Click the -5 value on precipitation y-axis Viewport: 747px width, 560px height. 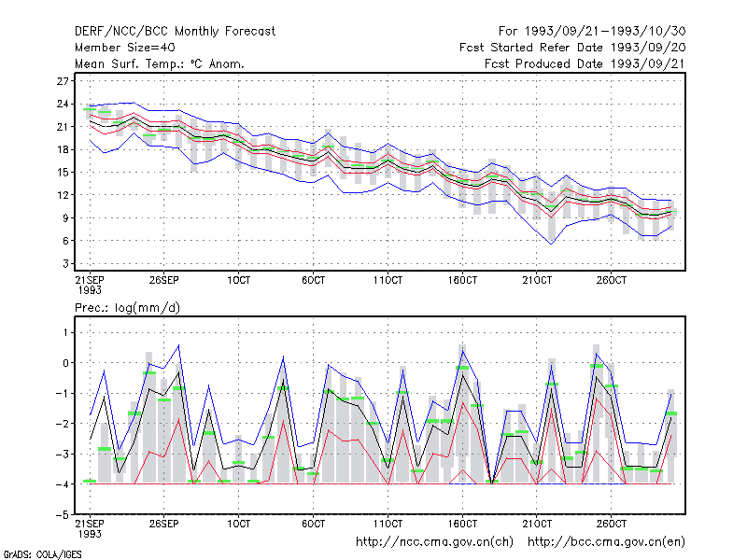[x=62, y=515]
